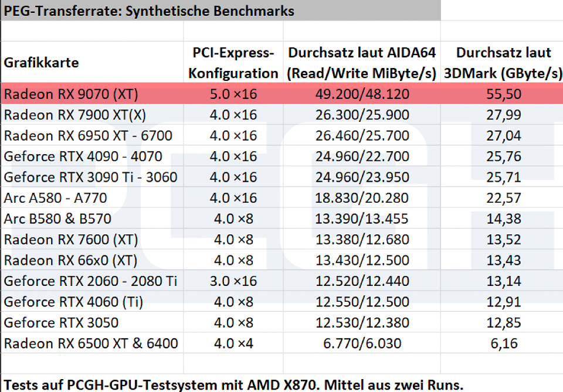The image size is (563, 392).
Task: Click the value '26.460/25.700'
Action: pos(362,135)
